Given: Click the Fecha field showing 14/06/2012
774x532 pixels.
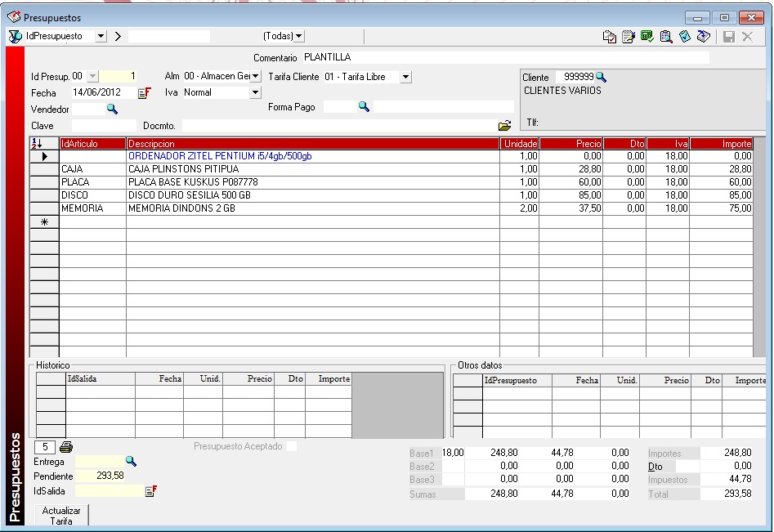Looking at the screenshot, I should click(103, 93).
